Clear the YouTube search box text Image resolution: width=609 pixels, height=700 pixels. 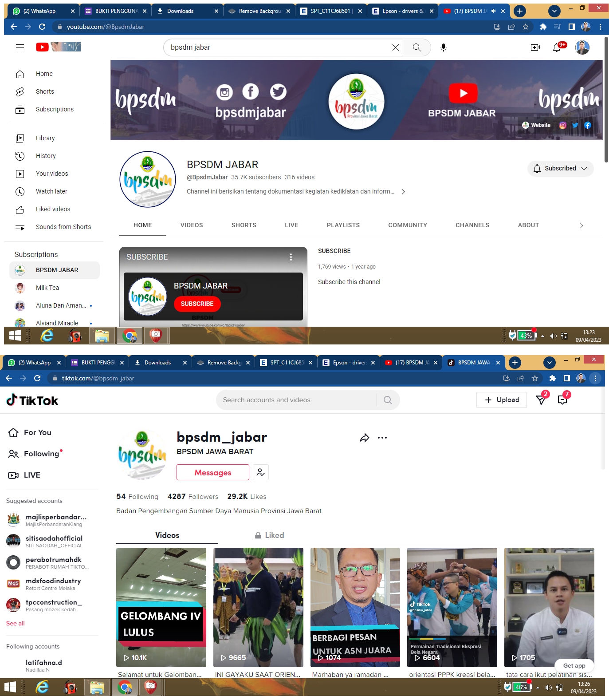click(395, 47)
